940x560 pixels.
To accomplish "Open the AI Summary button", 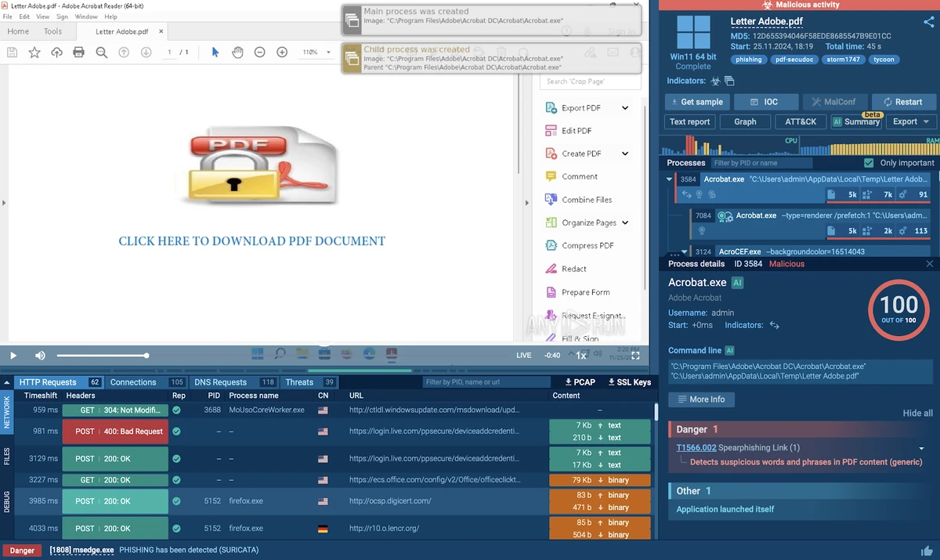I will point(855,121).
